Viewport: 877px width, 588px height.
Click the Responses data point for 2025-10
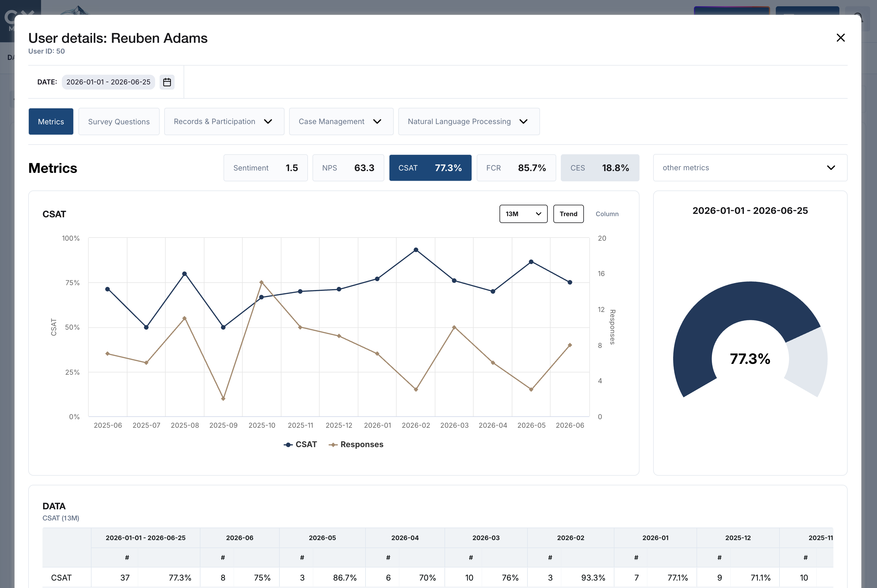(x=261, y=282)
